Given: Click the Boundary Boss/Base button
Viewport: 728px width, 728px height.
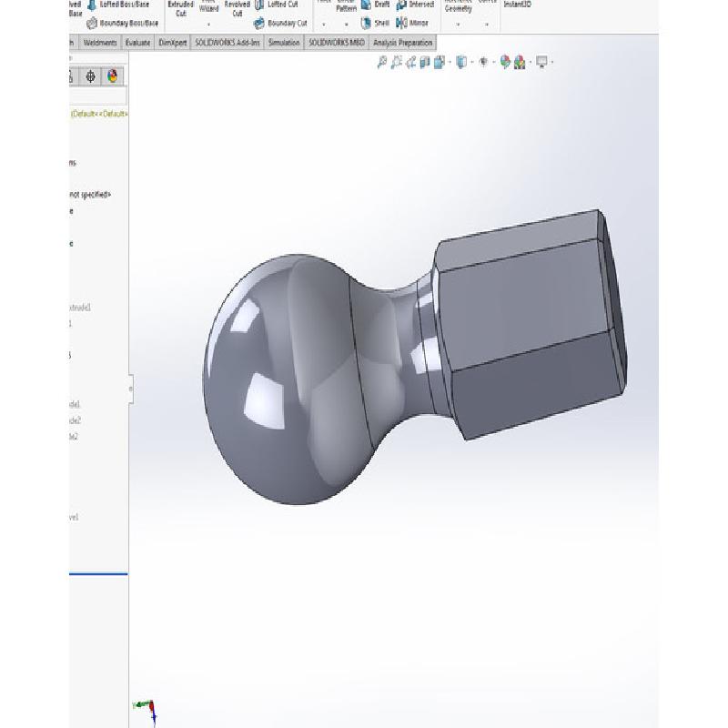Looking at the screenshot, I should [x=122, y=23].
